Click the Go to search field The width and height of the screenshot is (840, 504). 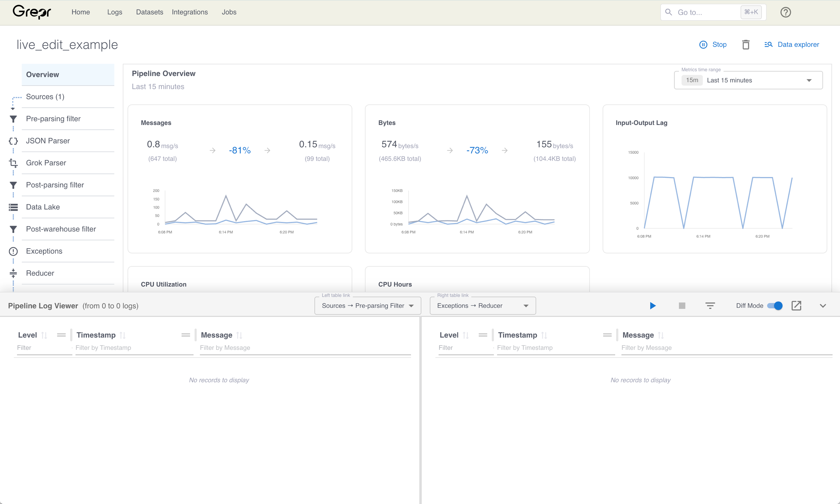[x=713, y=12]
